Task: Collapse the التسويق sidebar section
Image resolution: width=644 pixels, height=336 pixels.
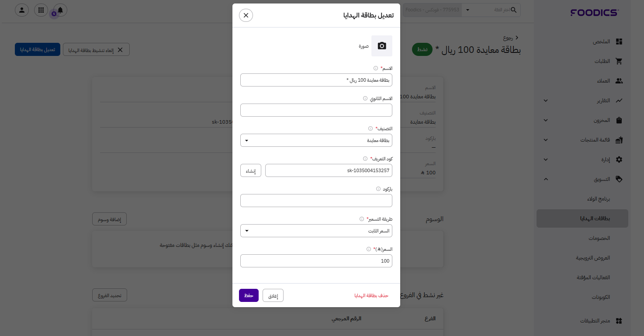Action: tap(546, 179)
